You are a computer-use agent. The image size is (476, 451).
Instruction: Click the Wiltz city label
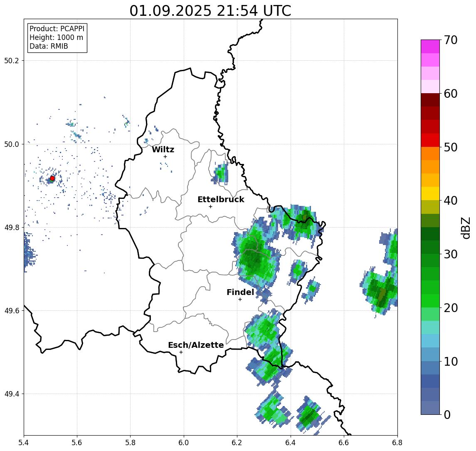pos(163,149)
